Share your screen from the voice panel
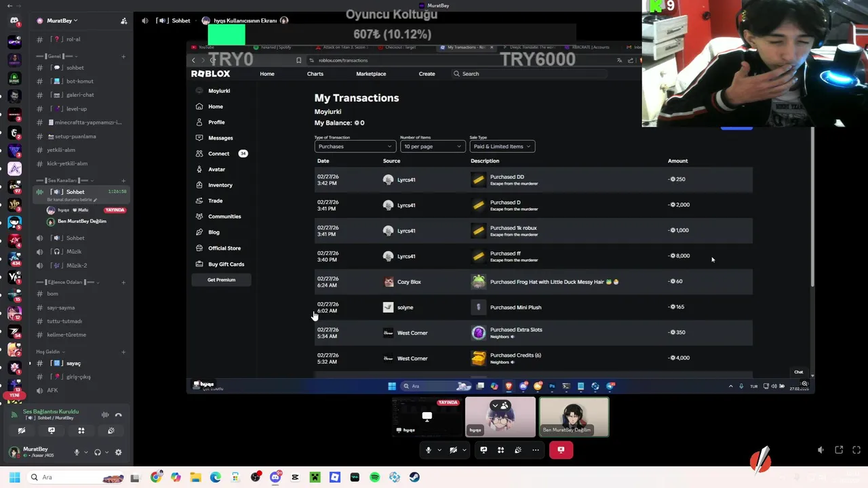The width and height of the screenshot is (868, 488). pos(52,430)
